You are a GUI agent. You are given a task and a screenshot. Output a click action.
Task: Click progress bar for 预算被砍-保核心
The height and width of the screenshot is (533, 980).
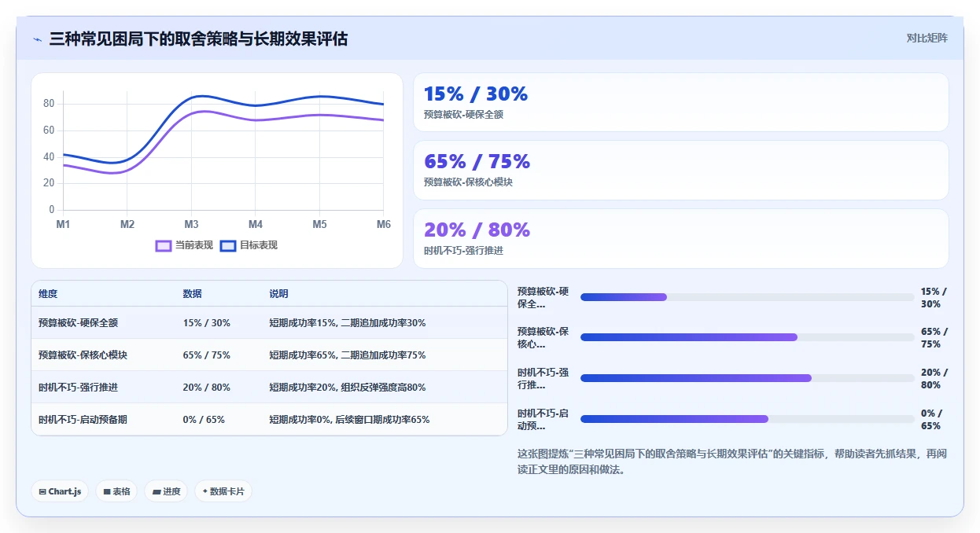pyautogui.click(x=747, y=337)
